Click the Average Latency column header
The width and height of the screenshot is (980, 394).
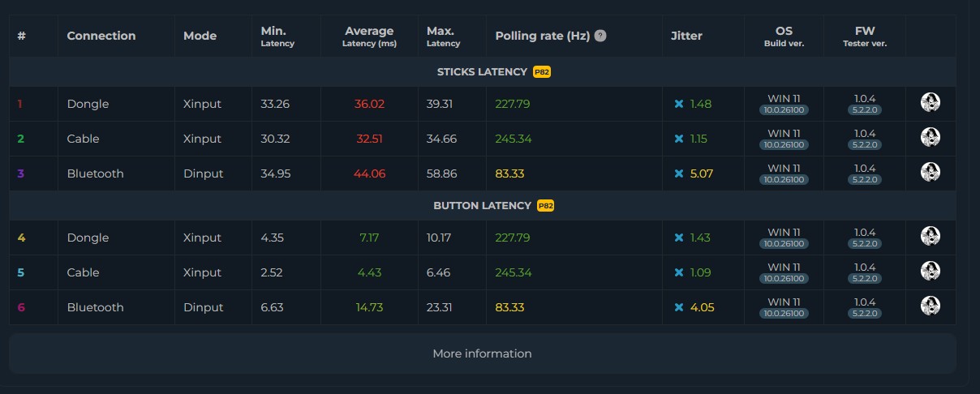point(369,36)
